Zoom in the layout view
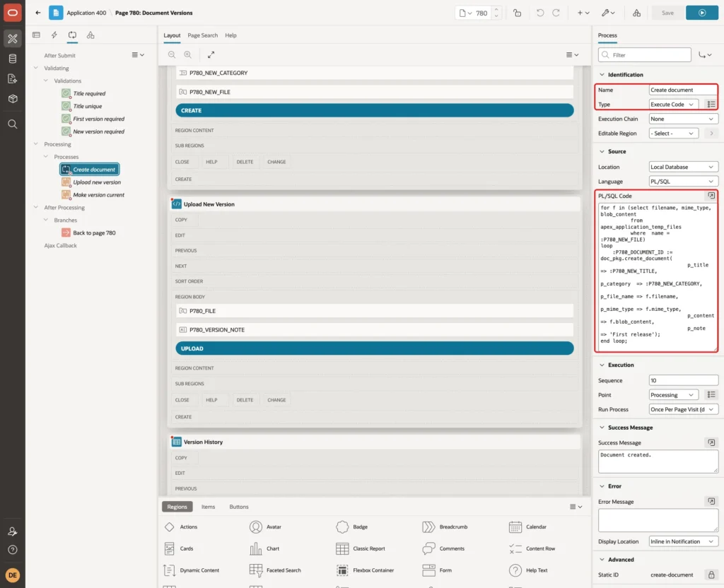Viewport: 724px width, 588px height. pos(187,54)
